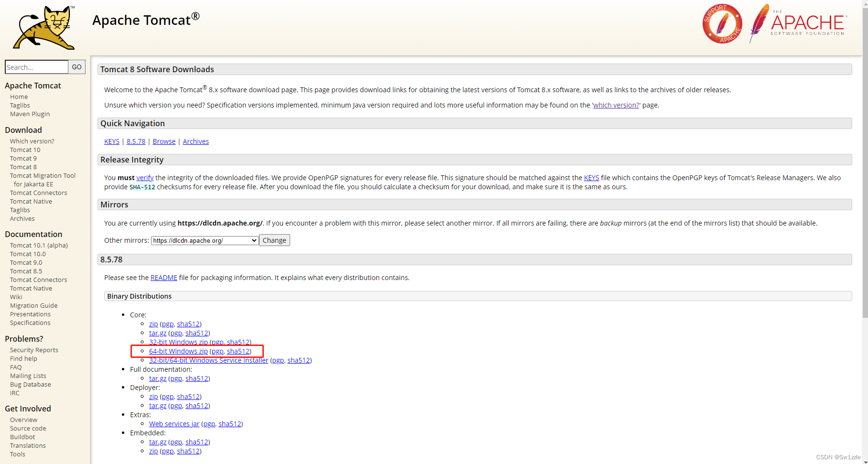Image resolution: width=868 pixels, height=464 pixels.
Task: Open Tomcat 10.0 documentation
Action: pyautogui.click(x=28, y=254)
